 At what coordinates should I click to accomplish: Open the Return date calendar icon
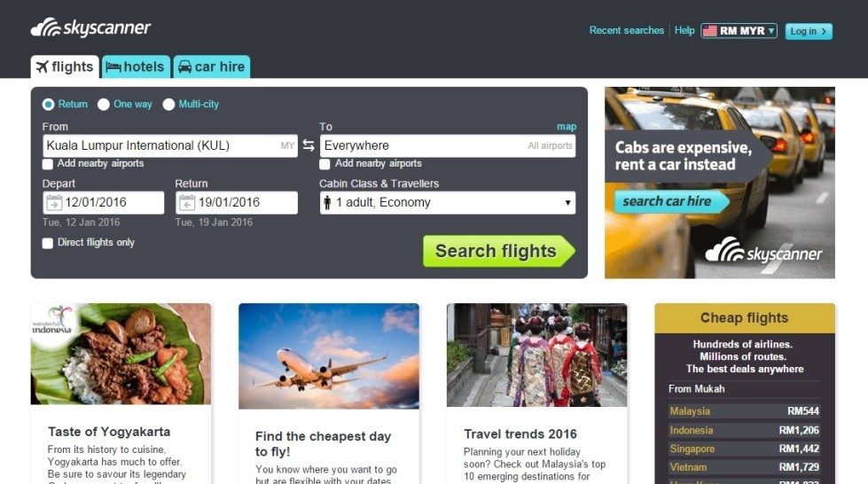click(187, 203)
